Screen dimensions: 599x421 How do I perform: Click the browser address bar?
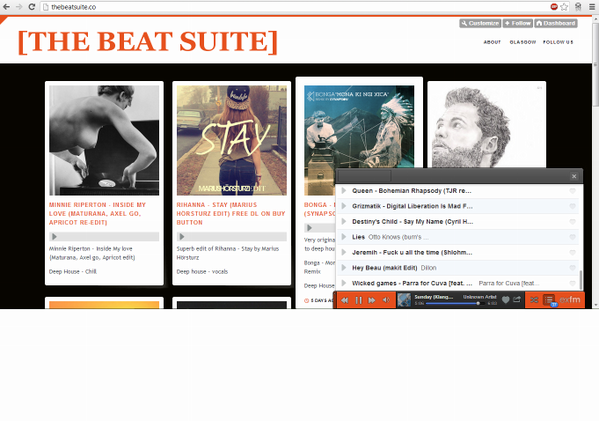tap(294, 7)
